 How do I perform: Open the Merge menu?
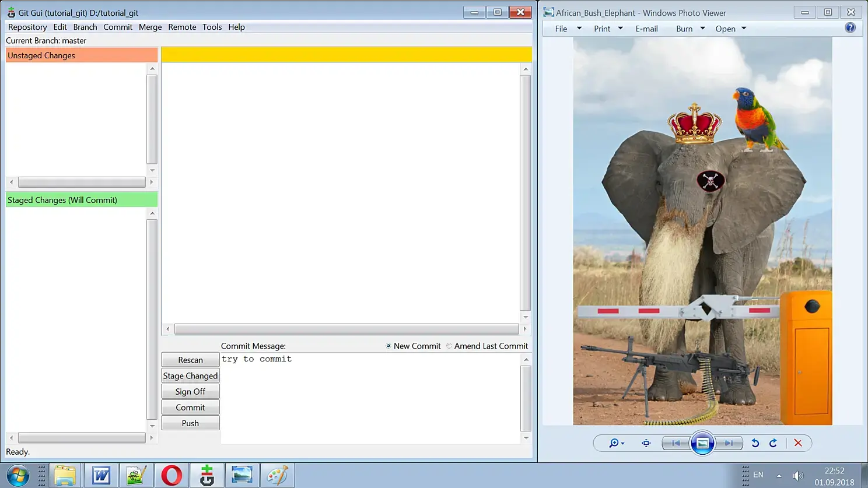150,27
